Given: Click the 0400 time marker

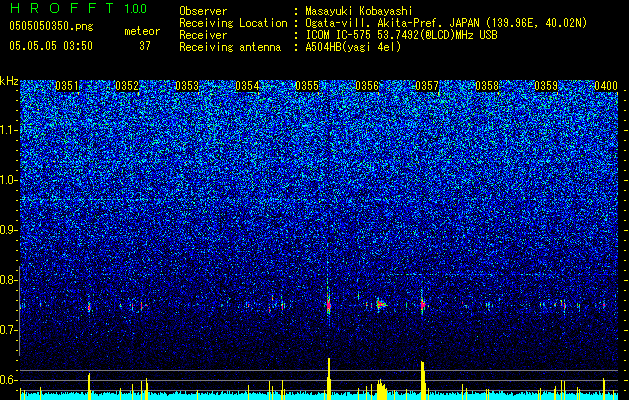Looking at the screenshot, I should tap(606, 86).
